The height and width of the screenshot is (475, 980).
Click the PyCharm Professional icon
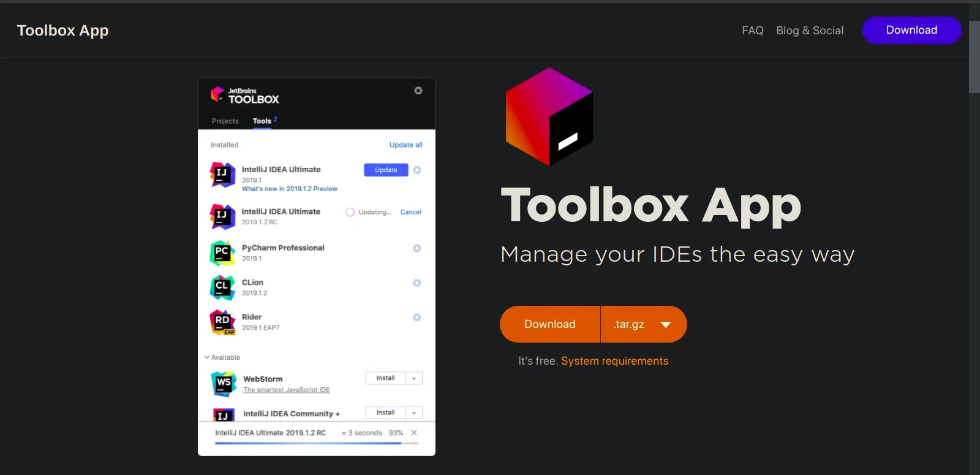click(222, 253)
